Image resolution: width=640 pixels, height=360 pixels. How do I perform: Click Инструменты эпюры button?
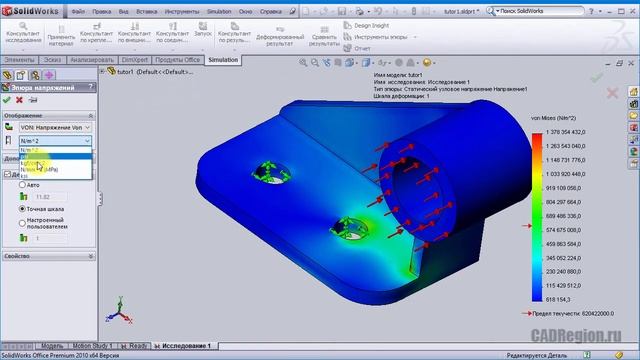[376, 37]
